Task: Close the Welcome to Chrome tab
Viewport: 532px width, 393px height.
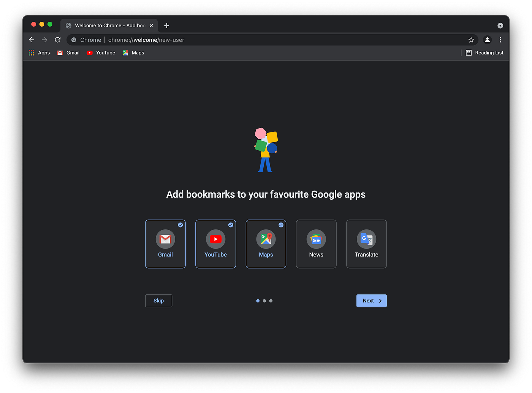Action: click(151, 25)
